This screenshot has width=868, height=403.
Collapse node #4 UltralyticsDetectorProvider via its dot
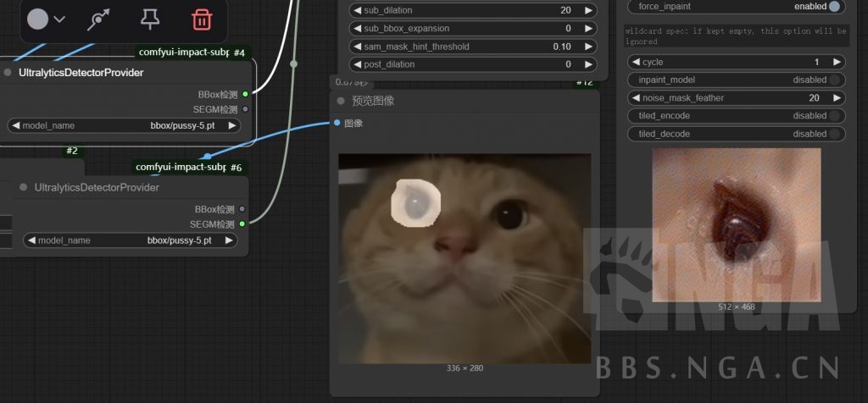[x=8, y=73]
